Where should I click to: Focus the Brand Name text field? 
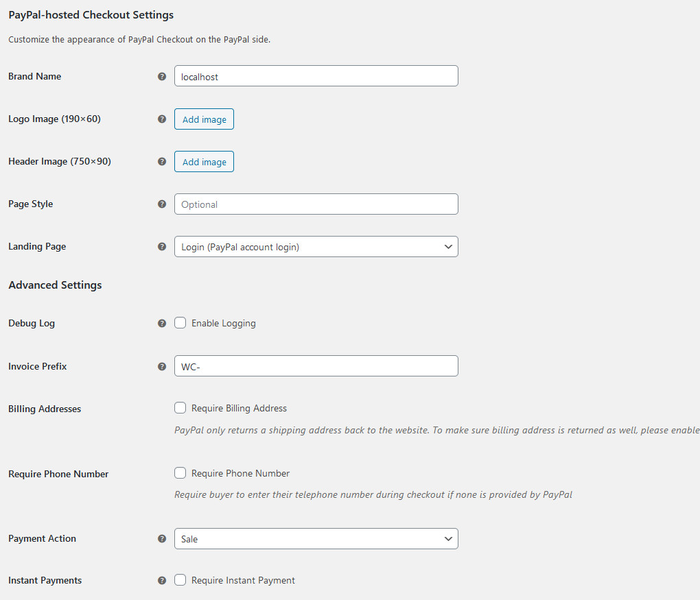tap(316, 76)
